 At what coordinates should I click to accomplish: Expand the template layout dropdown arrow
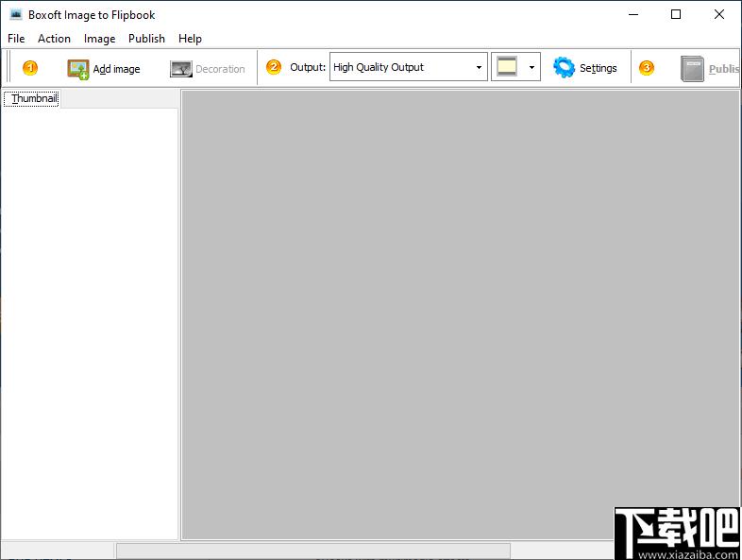tap(531, 67)
